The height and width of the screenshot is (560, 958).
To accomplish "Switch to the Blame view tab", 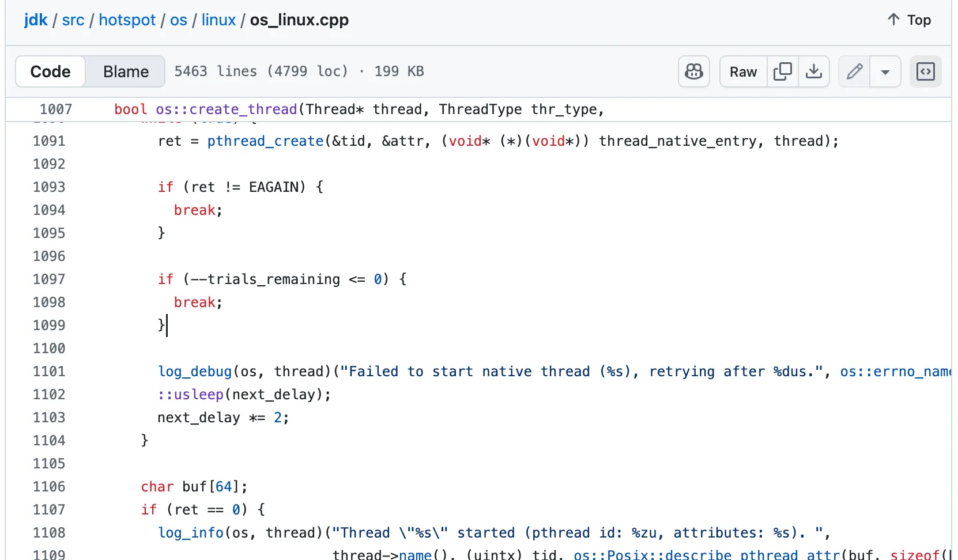I will [x=126, y=71].
